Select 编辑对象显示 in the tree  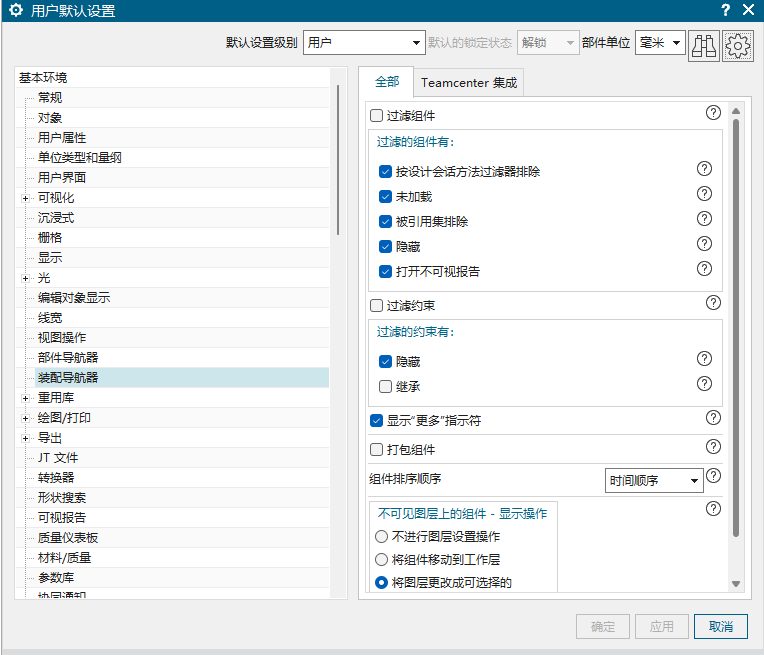[x=74, y=297]
